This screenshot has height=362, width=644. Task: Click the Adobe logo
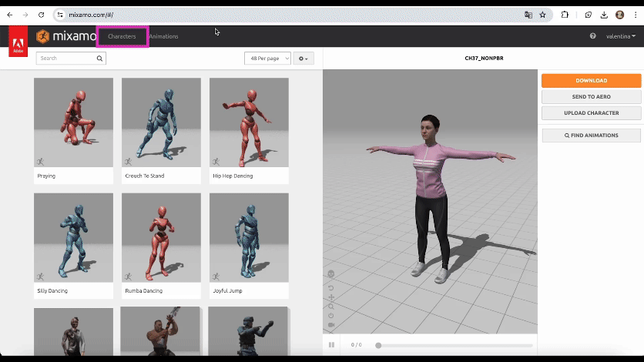[x=18, y=42]
